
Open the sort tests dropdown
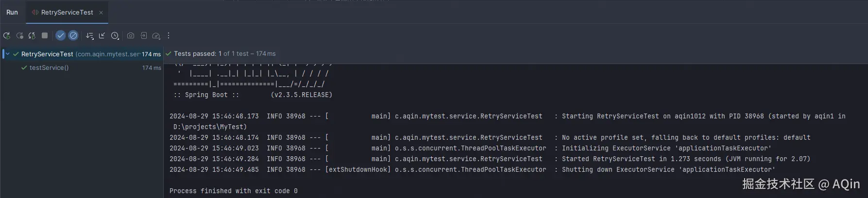click(x=90, y=35)
